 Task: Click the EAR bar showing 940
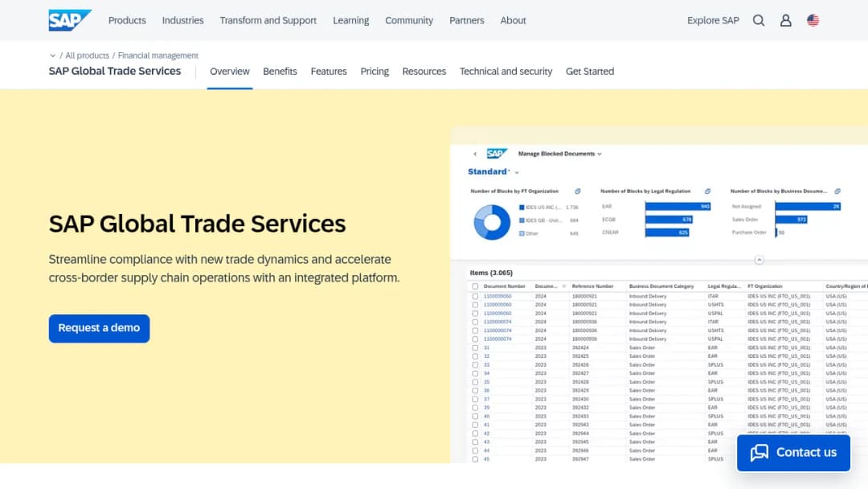tap(678, 206)
